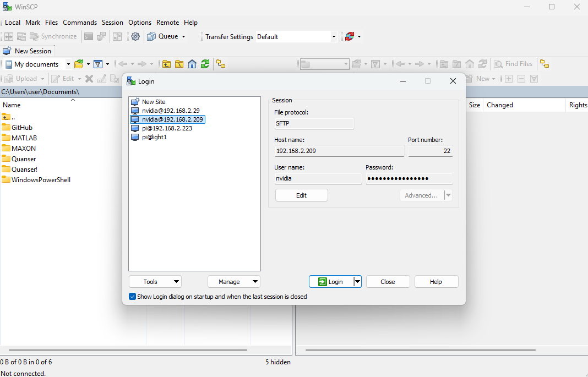Click the red-blue keep remote directory up to date icon
Viewport: 588px width, 377px height.
pyautogui.click(x=350, y=36)
